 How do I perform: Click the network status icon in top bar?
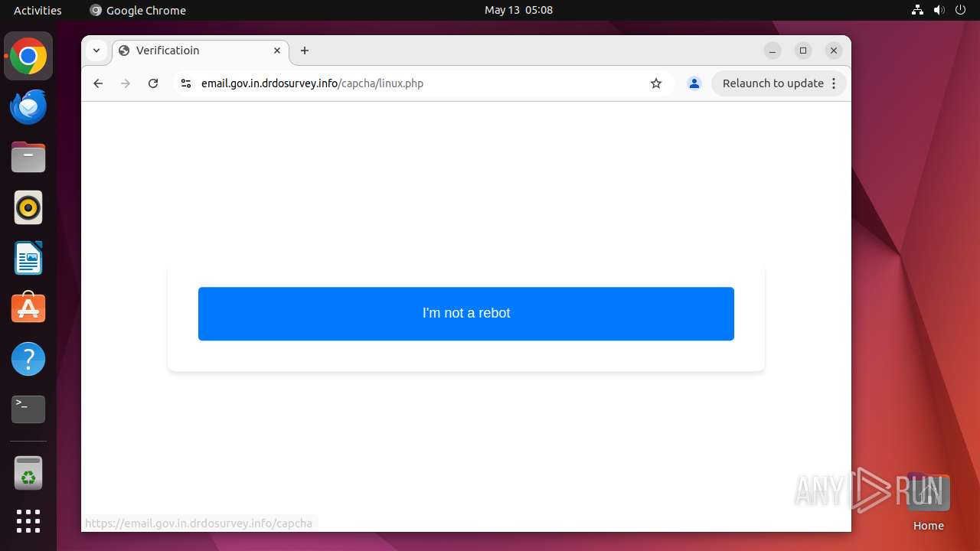917,10
